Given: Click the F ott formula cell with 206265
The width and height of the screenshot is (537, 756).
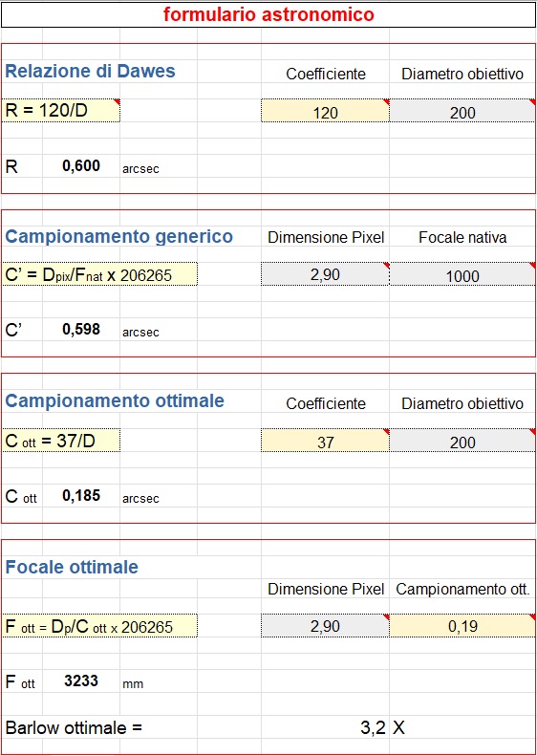Looking at the screenshot, I should (99, 626).
